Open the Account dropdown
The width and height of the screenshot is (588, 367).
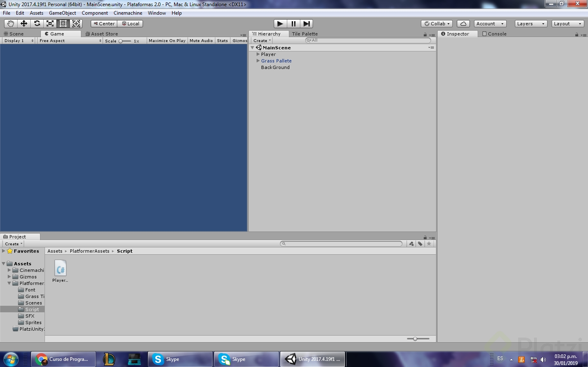[490, 24]
